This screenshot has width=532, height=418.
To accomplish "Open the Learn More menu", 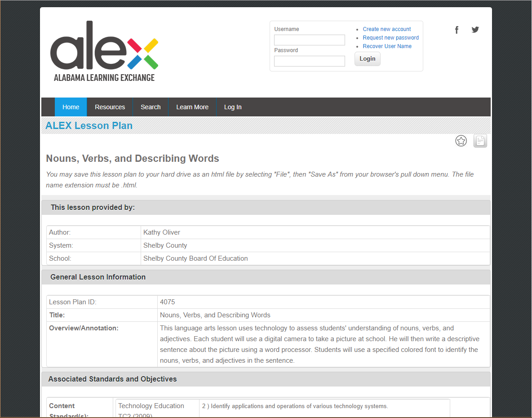I will coord(192,107).
